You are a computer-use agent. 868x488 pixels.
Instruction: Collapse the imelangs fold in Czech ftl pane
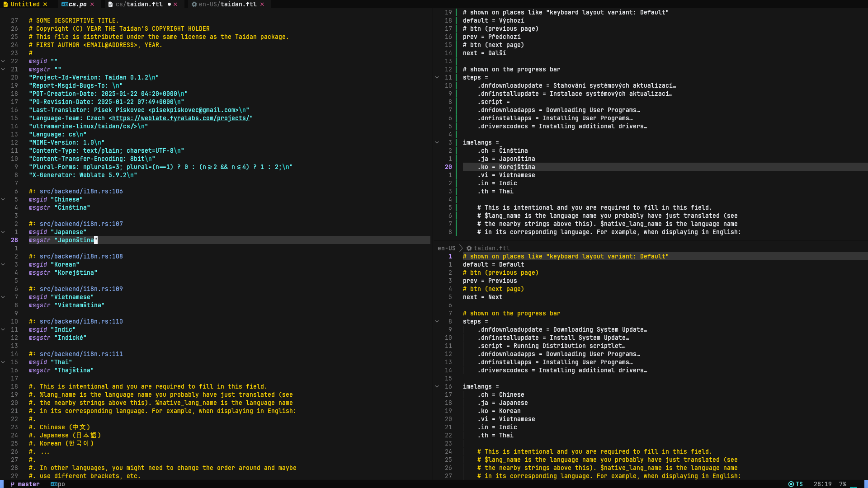[437, 142]
